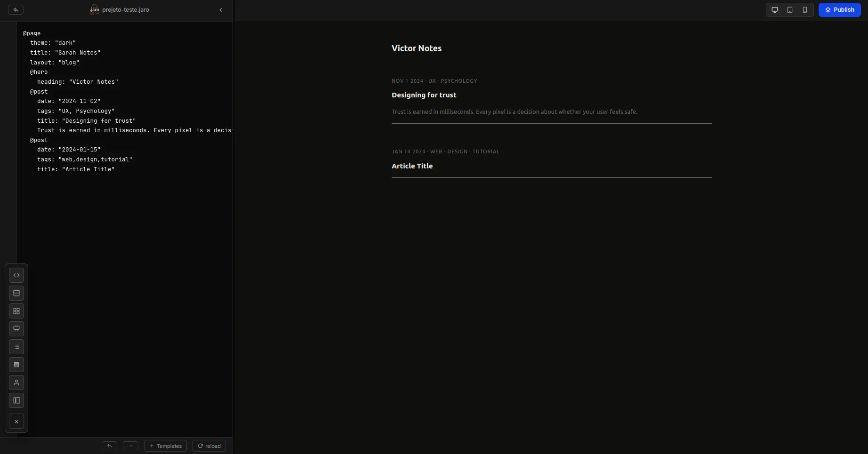The image size is (868, 454).
Task: Click the stacked text block icon in the floating toolbar
Action: click(16, 365)
